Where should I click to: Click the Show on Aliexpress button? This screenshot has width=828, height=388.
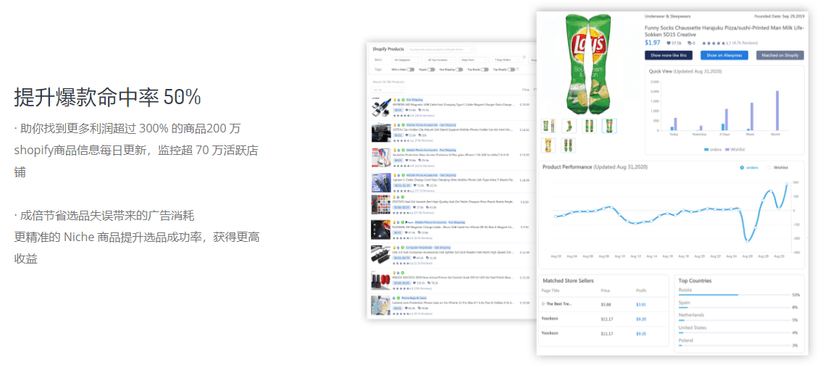tap(724, 55)
